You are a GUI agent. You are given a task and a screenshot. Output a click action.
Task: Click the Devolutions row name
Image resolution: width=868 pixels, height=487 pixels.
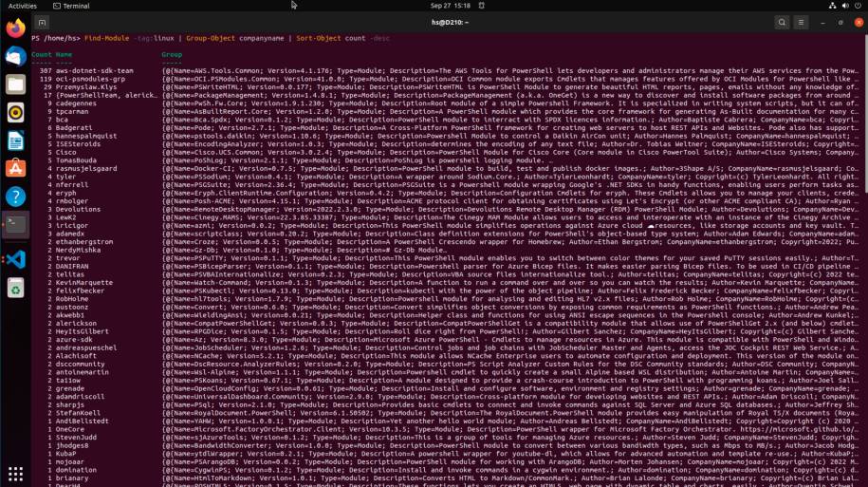(78, 210)
